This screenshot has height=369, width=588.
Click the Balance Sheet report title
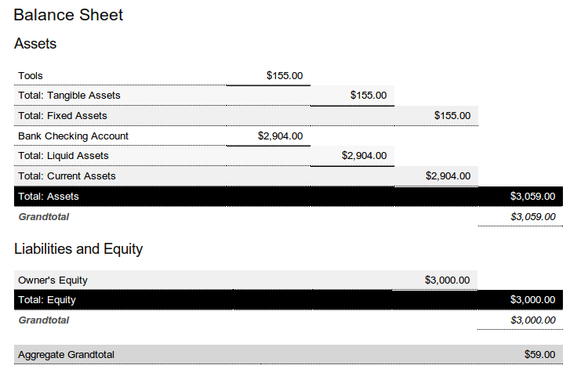68,15
